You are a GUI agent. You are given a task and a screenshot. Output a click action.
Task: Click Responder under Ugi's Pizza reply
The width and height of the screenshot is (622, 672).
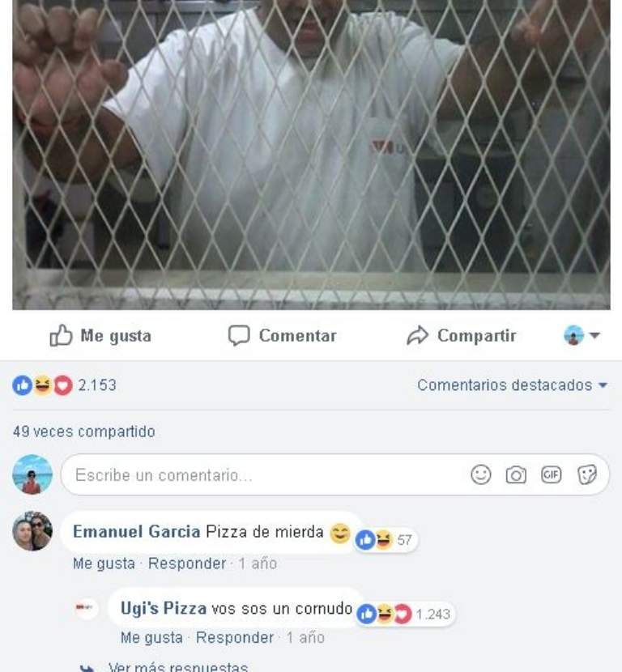(235, 637)
